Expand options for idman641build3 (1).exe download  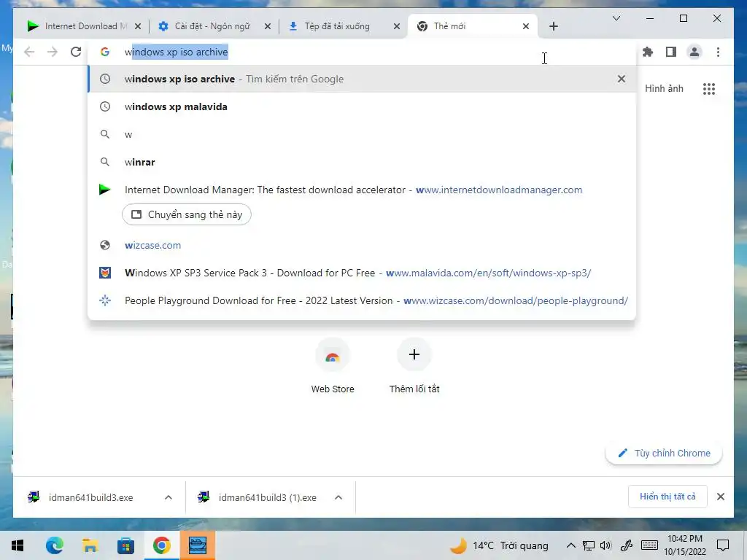[x=338, y=497]
